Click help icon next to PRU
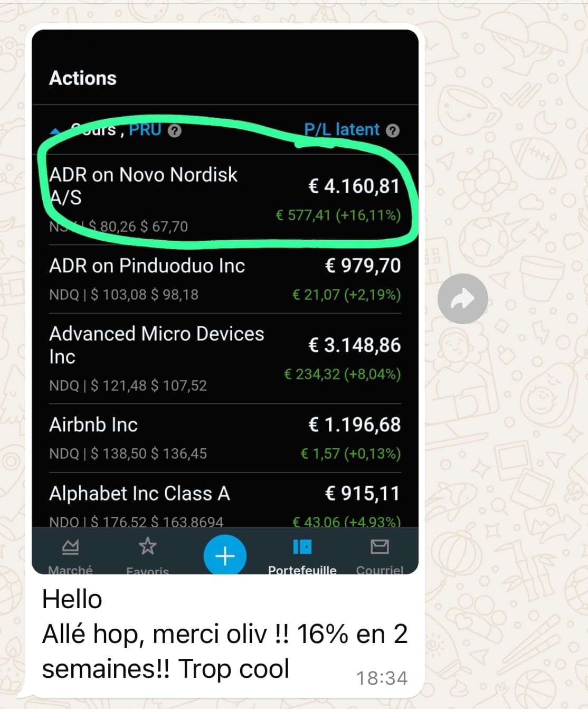The image size is (588, 709). (x=175, y=130)
